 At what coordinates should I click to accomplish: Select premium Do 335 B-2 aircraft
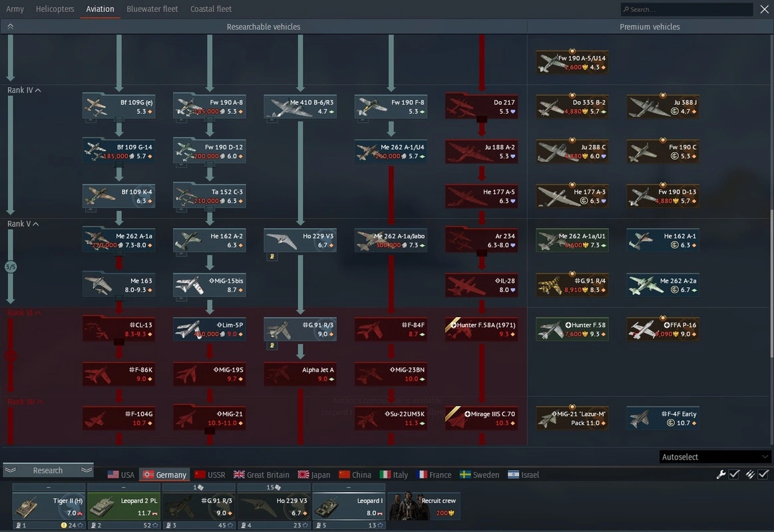pos(572,106)
